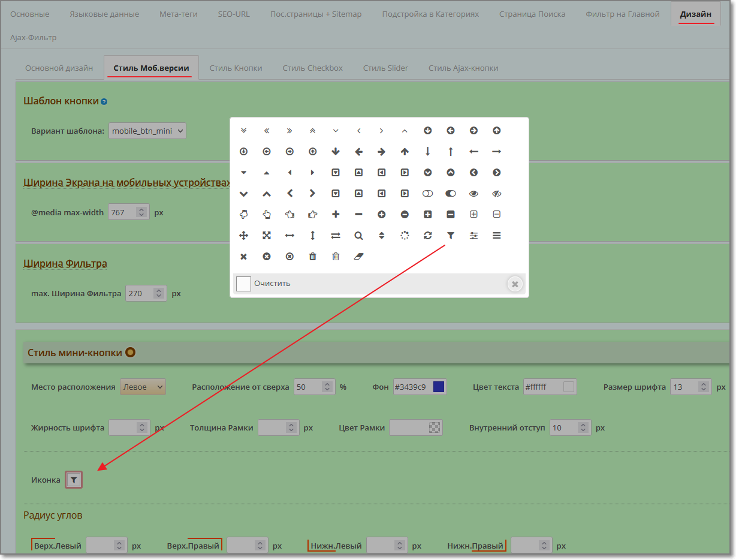736x560 pixels.
Task: Select the dotted spinner icon
Action: [x=405, y=236]
